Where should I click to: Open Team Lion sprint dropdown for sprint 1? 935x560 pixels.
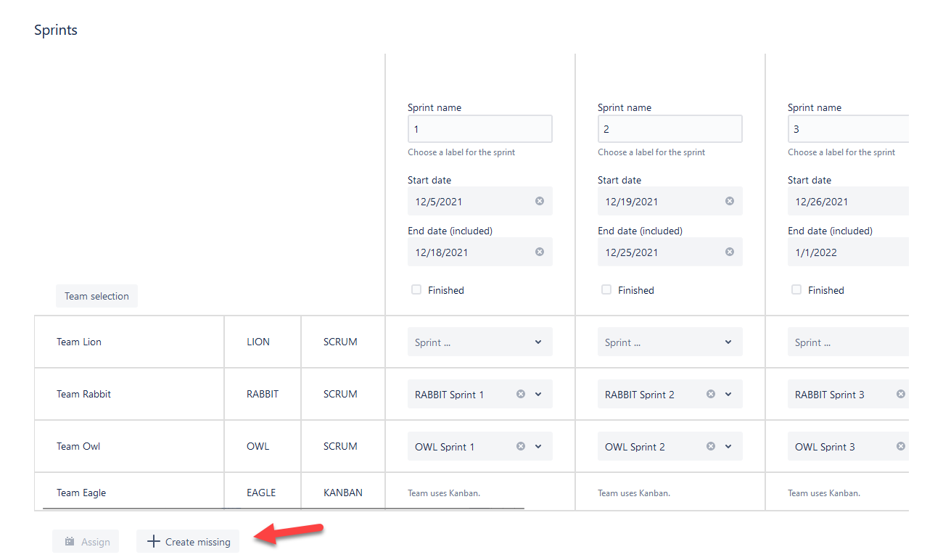coord(479,342)
